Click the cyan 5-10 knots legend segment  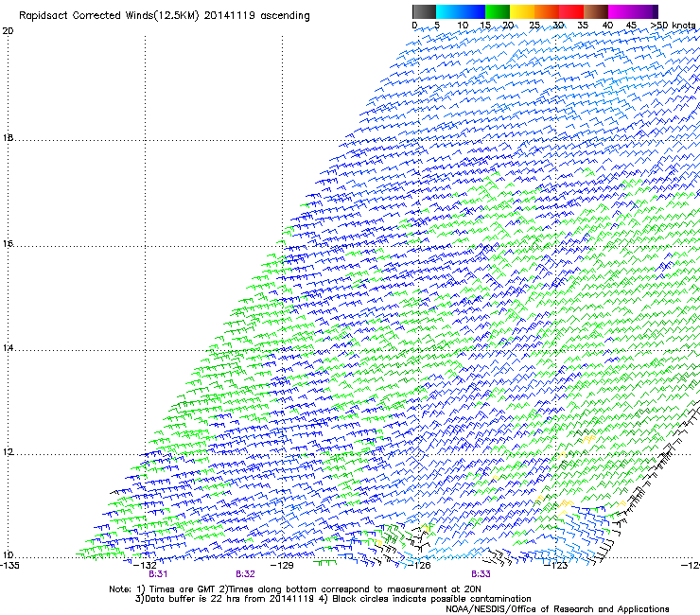point(448,11)
